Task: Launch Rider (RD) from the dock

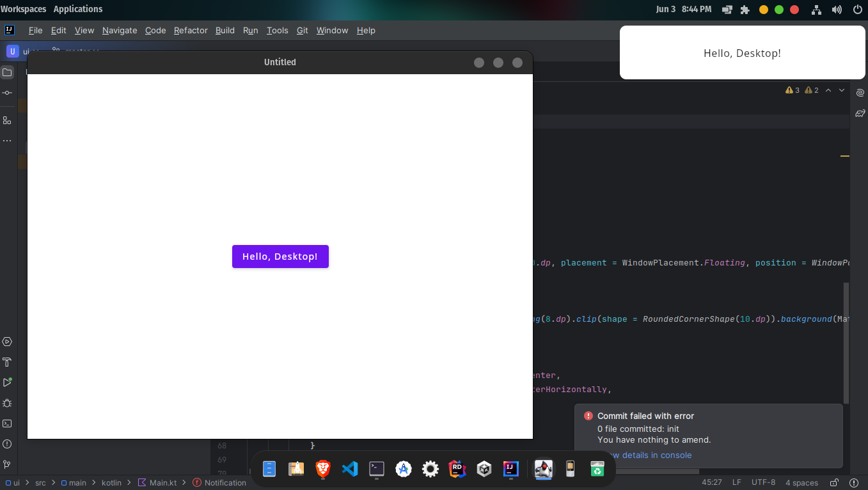Action: 457,469
